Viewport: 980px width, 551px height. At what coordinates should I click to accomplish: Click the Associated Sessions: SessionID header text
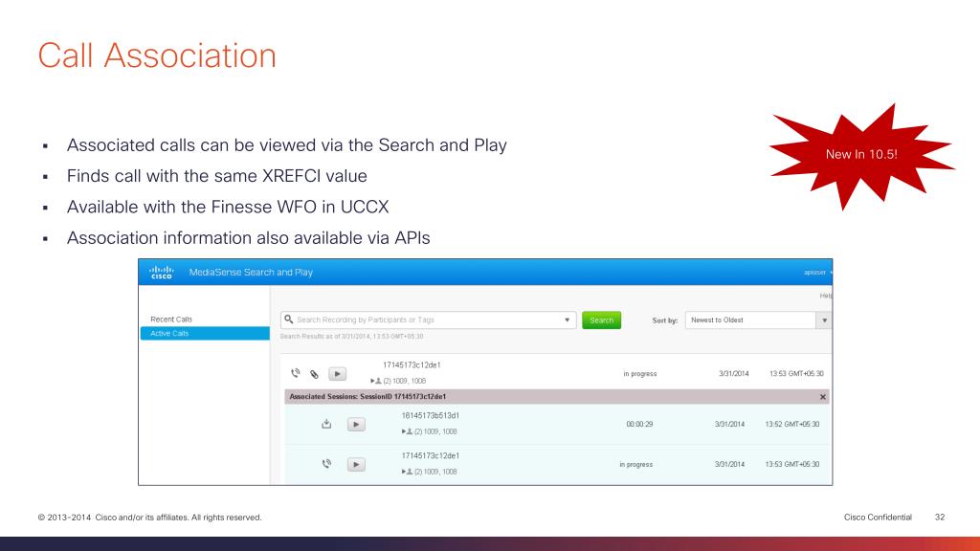pos(367,397)
